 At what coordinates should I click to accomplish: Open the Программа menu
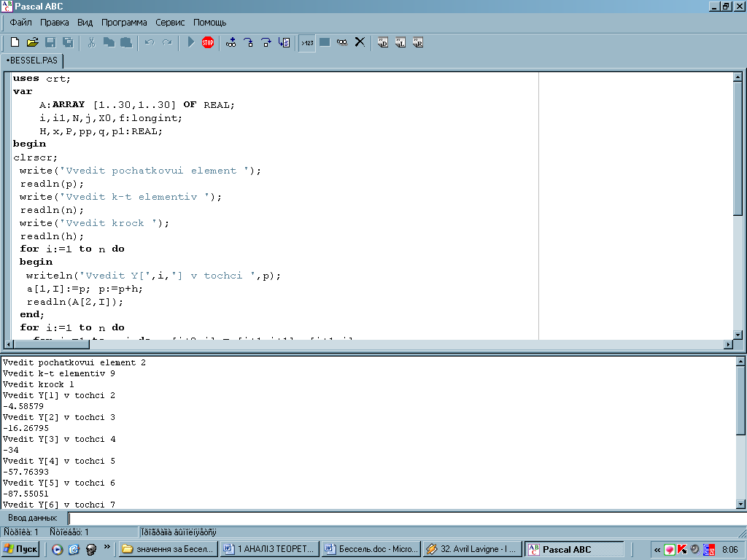click(124, 23)
